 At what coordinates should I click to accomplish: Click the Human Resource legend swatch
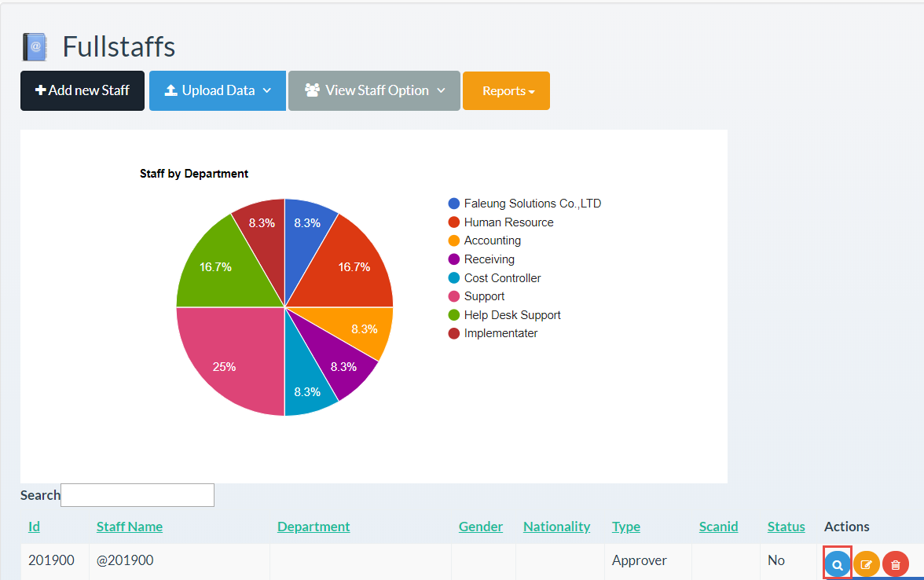[x=452, y=222]
